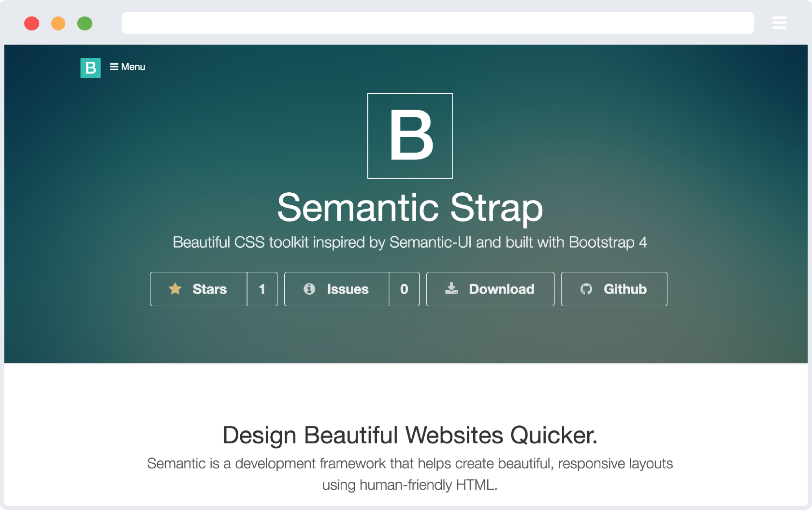Click the info icon on Issues button

[x=310, y=289]
